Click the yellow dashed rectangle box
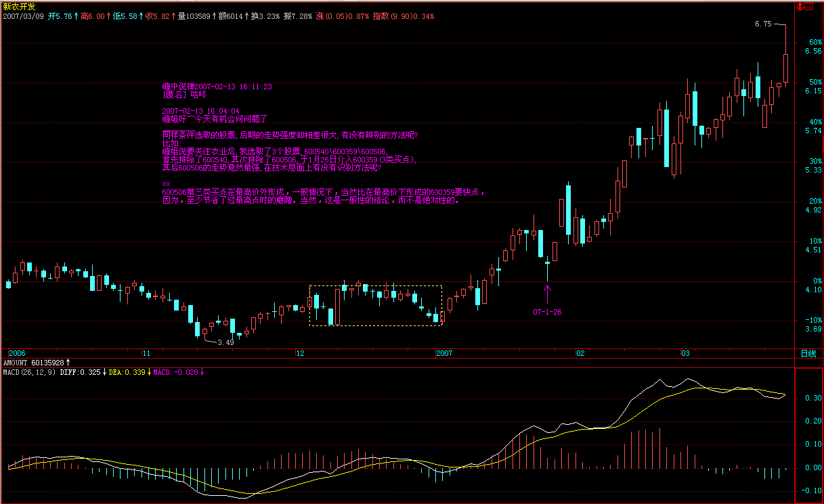Viewport: 824px width, 504px height. tap(376, 285)
